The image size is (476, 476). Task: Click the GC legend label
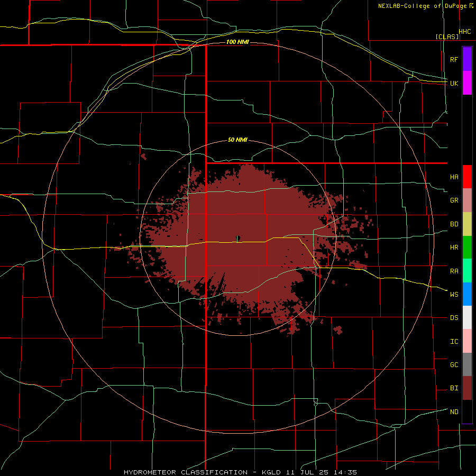[x=454, y=365]
